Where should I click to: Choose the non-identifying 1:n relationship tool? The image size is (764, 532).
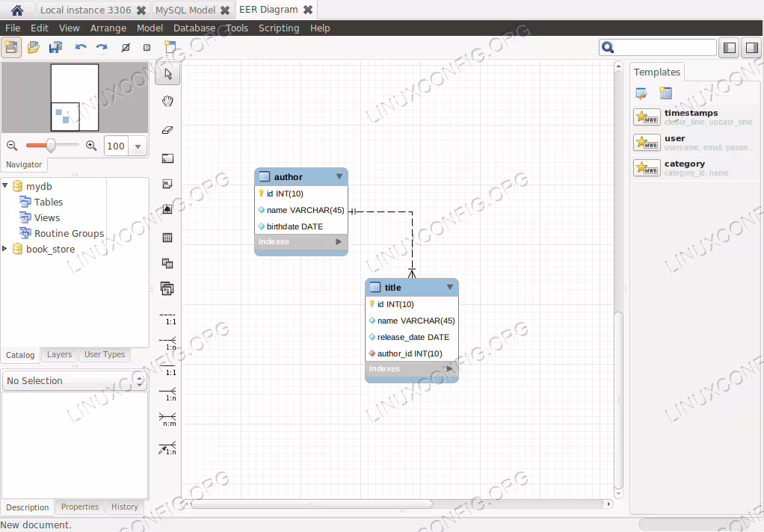[167, 344]
